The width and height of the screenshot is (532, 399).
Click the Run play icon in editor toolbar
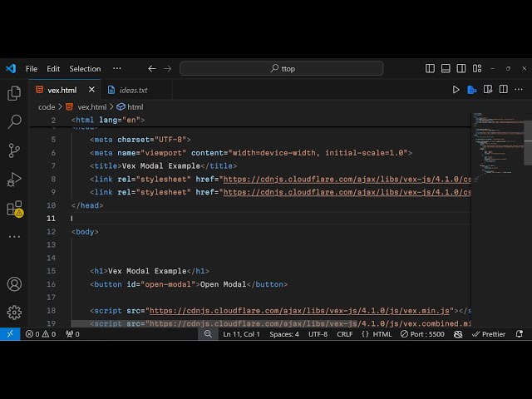coord(456,90)
